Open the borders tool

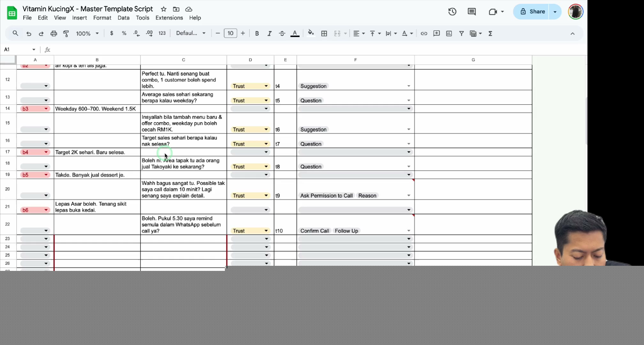tap(324, 33)
